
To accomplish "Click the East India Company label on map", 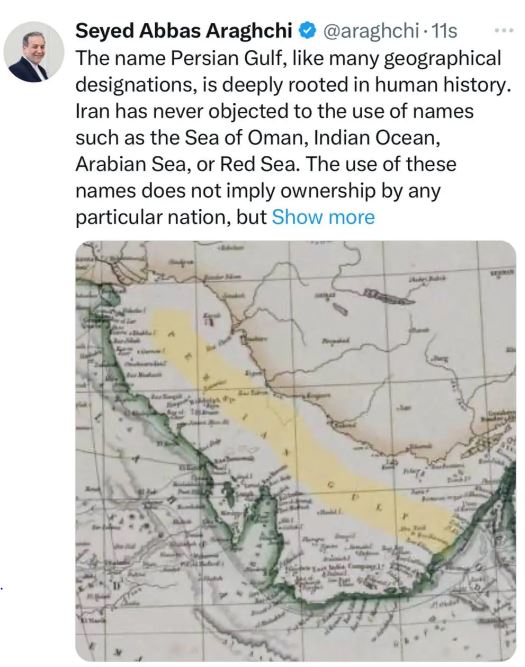I will click(340, 567).
